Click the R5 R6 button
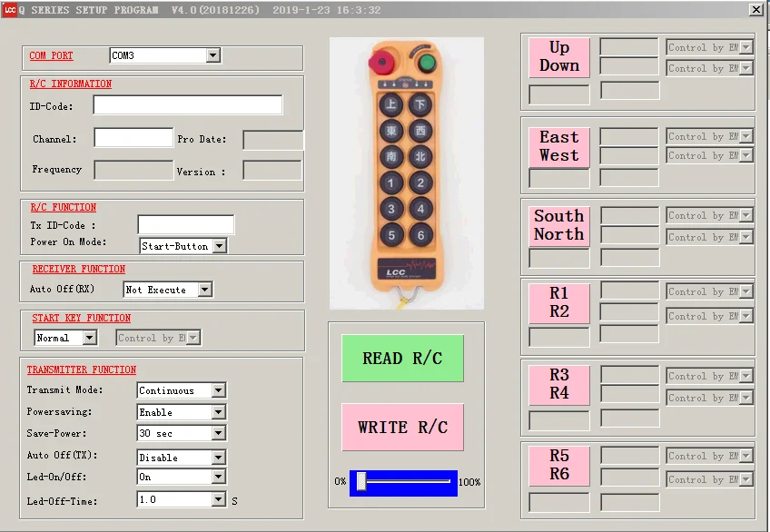Screen dimensions: 770x532 [558, 465]
